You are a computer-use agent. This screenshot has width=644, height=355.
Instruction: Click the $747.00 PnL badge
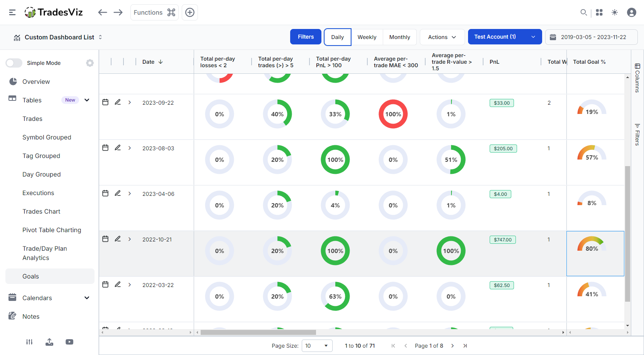(502, 239)
